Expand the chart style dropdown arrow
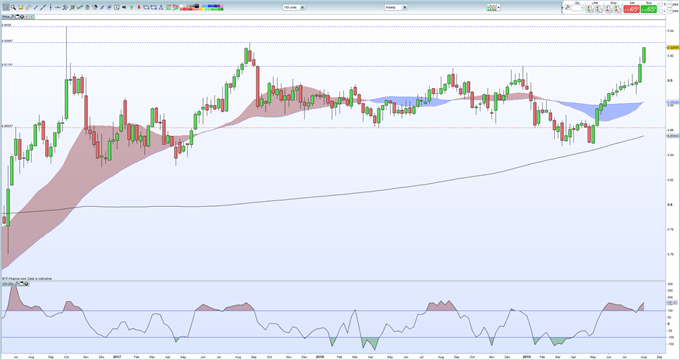Viewport: 680px width, 360px height. tap(498, 7)
